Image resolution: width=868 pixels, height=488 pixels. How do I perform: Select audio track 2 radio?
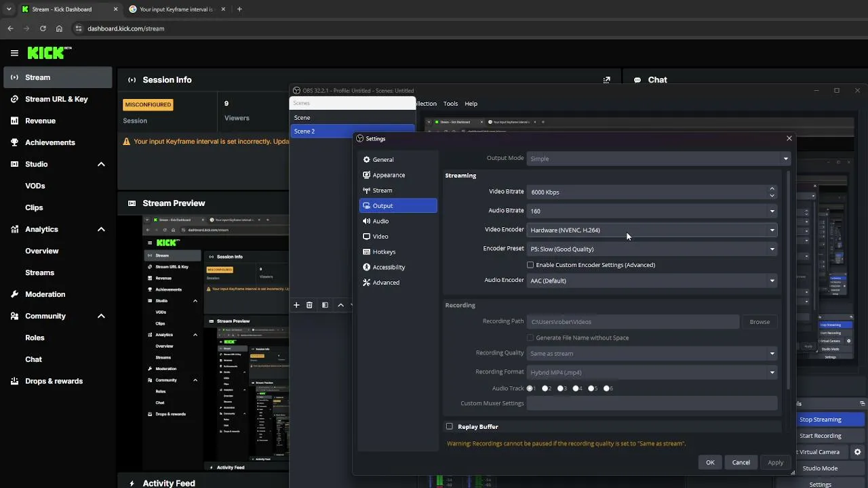click(545, 388)
